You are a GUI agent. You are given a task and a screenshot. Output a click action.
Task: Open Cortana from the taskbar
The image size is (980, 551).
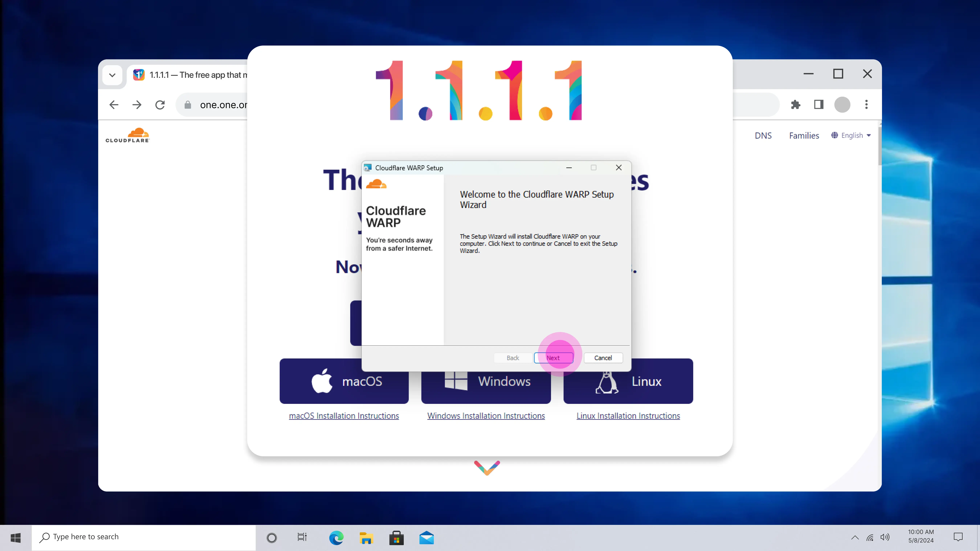(272, 538)
